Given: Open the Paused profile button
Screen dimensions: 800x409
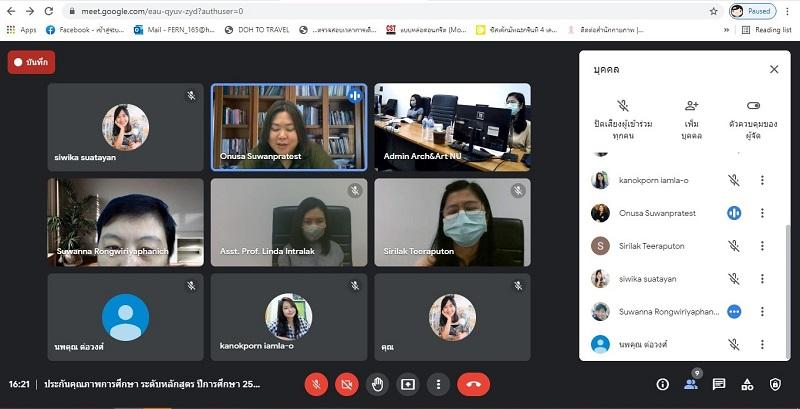Looking at the screenshot, I should pos(753,11).
